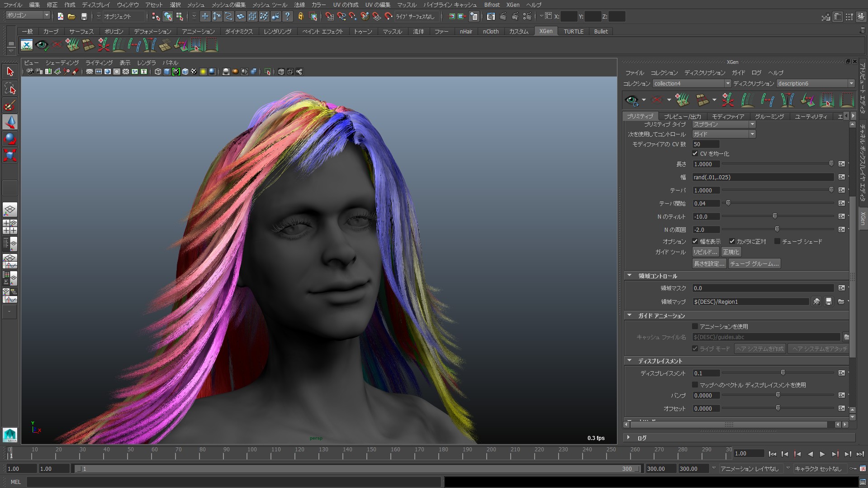Click the open scene folder icon
This screenshot has height=488, width=868.
click(71, 17)
